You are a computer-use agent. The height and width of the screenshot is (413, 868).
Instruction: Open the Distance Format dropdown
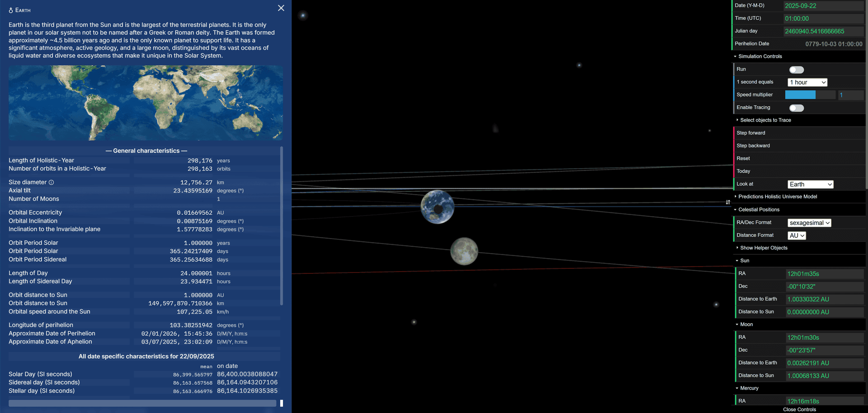tap(797, 235)
